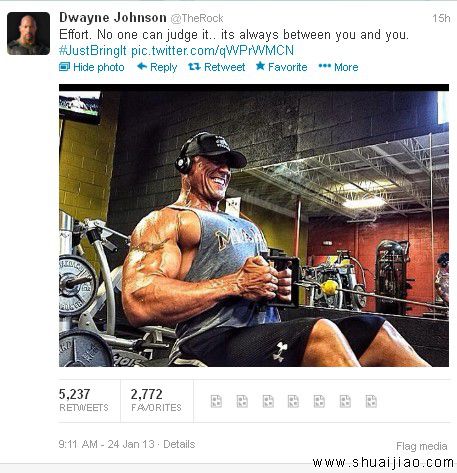View the 2,772 favorites list
This screenshot has width=457, height=473.
tap(156, 400)
